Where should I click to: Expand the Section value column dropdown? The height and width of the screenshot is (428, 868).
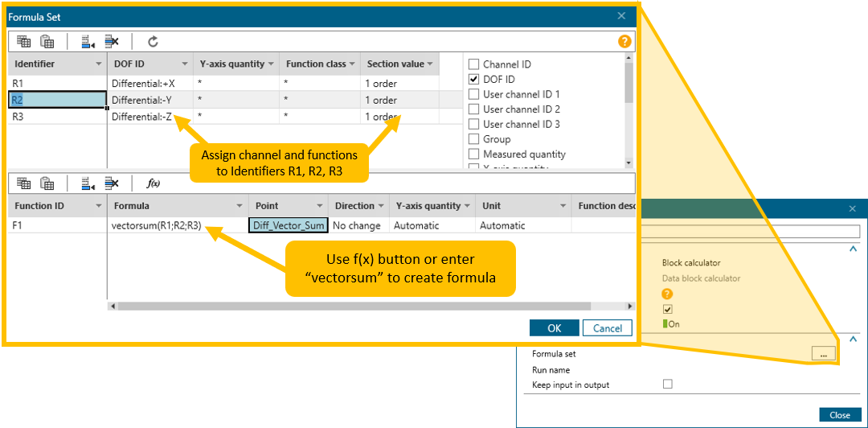pos(431,64)
